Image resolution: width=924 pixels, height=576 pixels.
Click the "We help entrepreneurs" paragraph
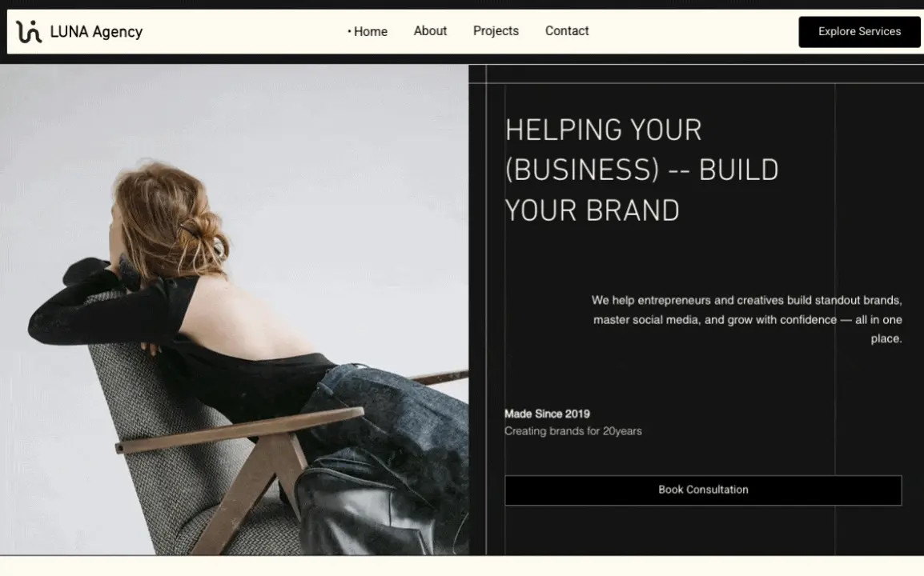coord(747,319)
